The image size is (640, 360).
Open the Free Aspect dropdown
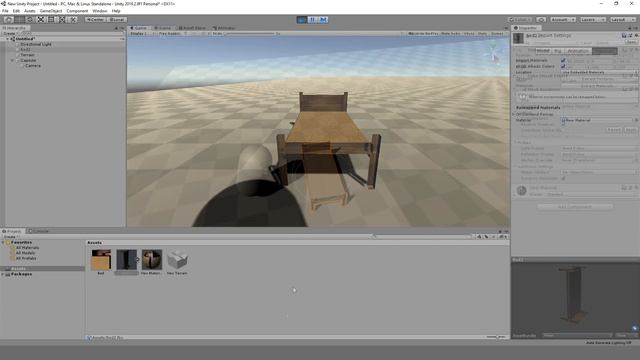coord(172,33)
